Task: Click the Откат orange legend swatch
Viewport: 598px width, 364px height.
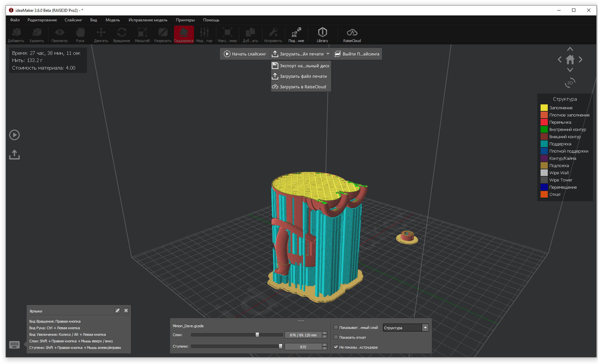Action: point(544,194)
